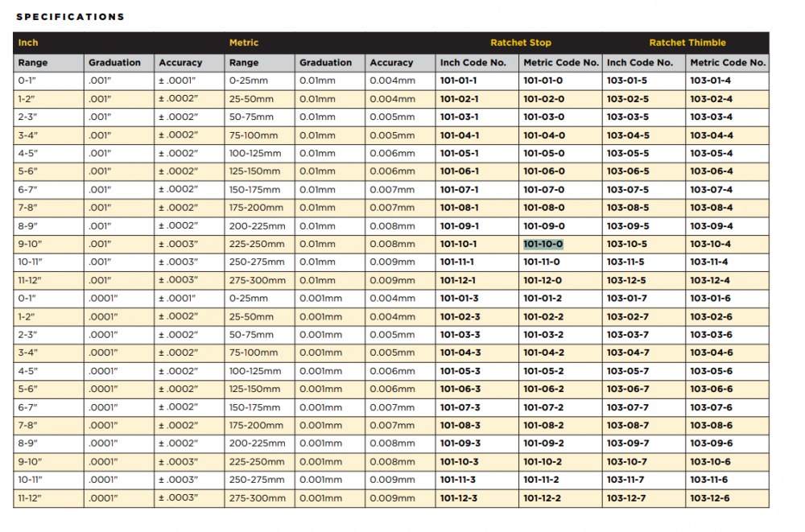Image resolution: width=805 pixels, height=532 pixels.
Task: Click the Metric Code No. header under Ratchet Stop
Action: coord(561,63)
